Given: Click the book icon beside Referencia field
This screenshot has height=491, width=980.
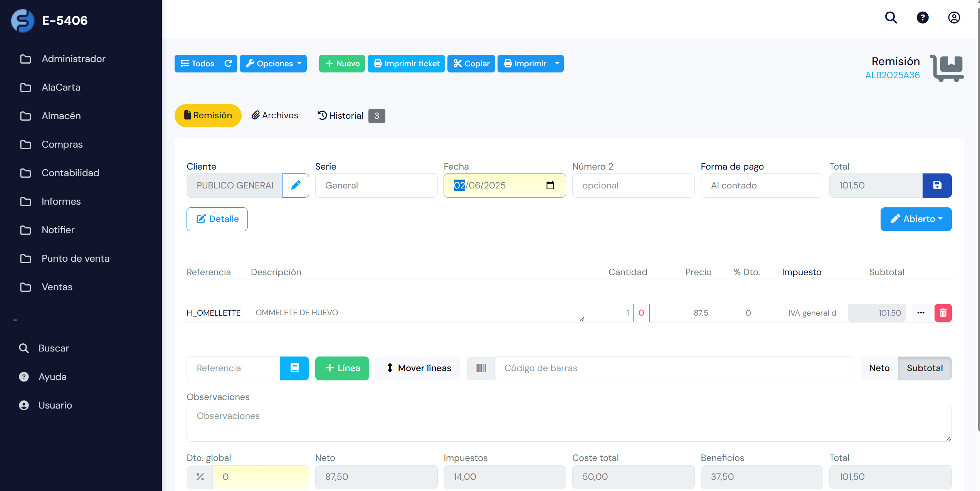Looking at the screenshot, I should pyautogui.click(x=294, y=368).
